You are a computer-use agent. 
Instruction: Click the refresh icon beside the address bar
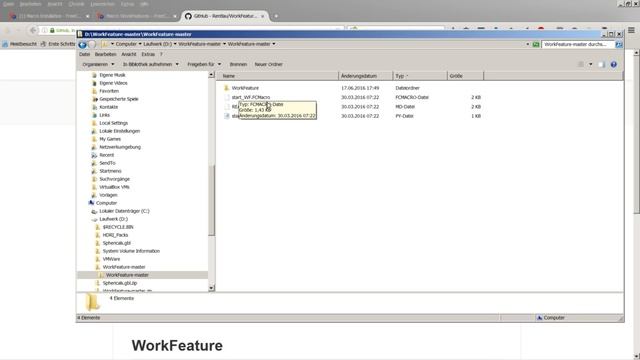tap(536, 44)
